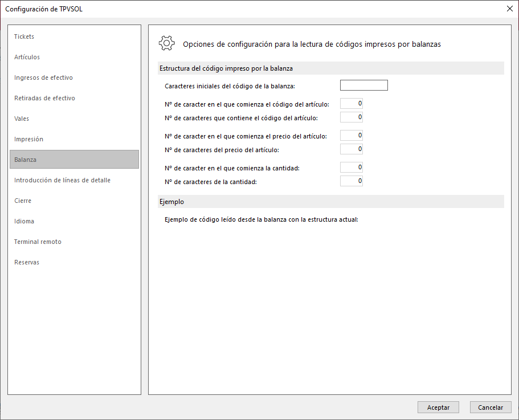Focus the article price start character field
519x420 pixels.
coord(351,136)
